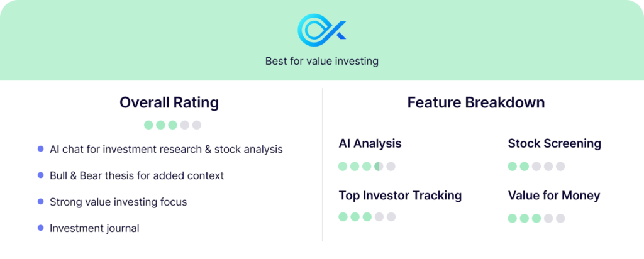Screen dimensions: 644x259
Task: Click the Overall Rating dot indicator
Action: [x=172, y=124]
